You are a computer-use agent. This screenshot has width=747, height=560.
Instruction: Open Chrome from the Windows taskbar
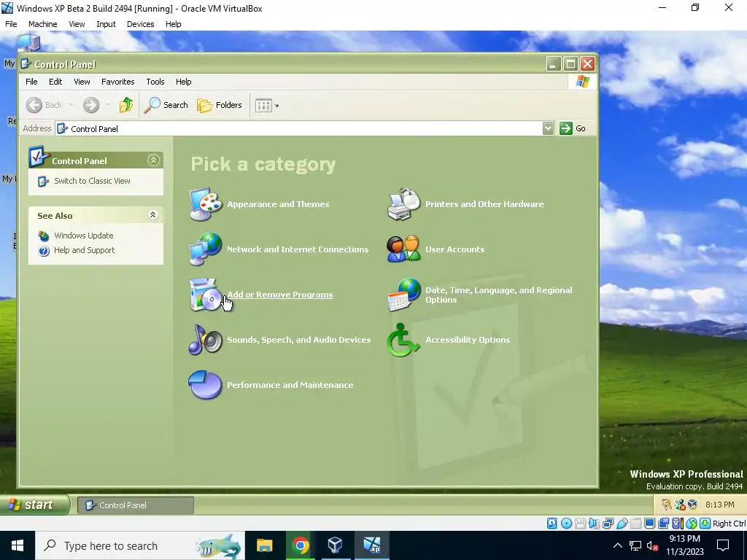point(300,545)
